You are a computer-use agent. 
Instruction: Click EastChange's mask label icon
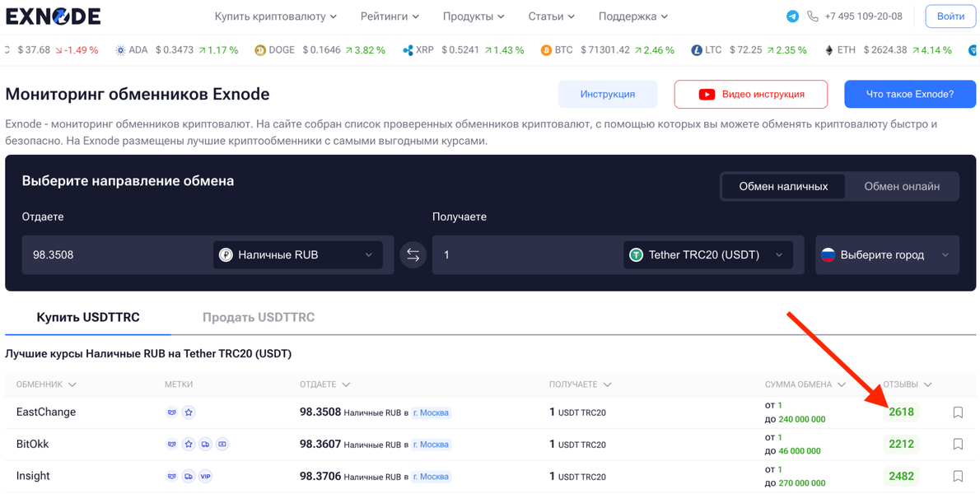172,412
